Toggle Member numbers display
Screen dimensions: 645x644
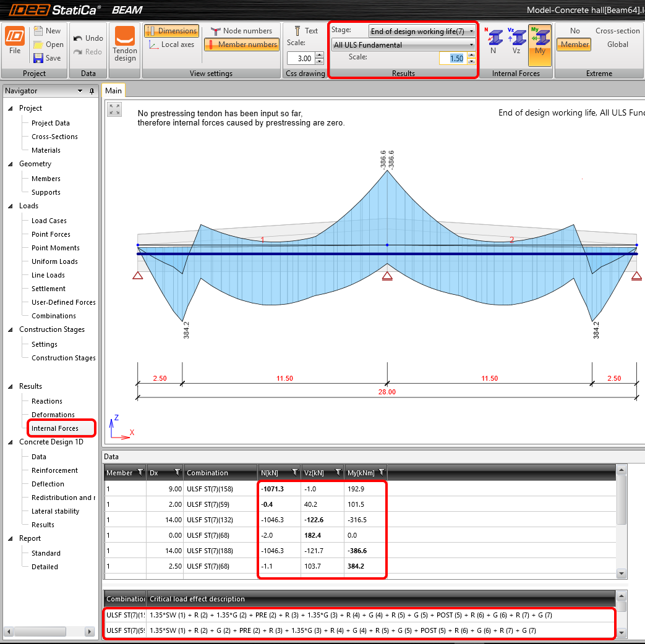click(242, 44)
